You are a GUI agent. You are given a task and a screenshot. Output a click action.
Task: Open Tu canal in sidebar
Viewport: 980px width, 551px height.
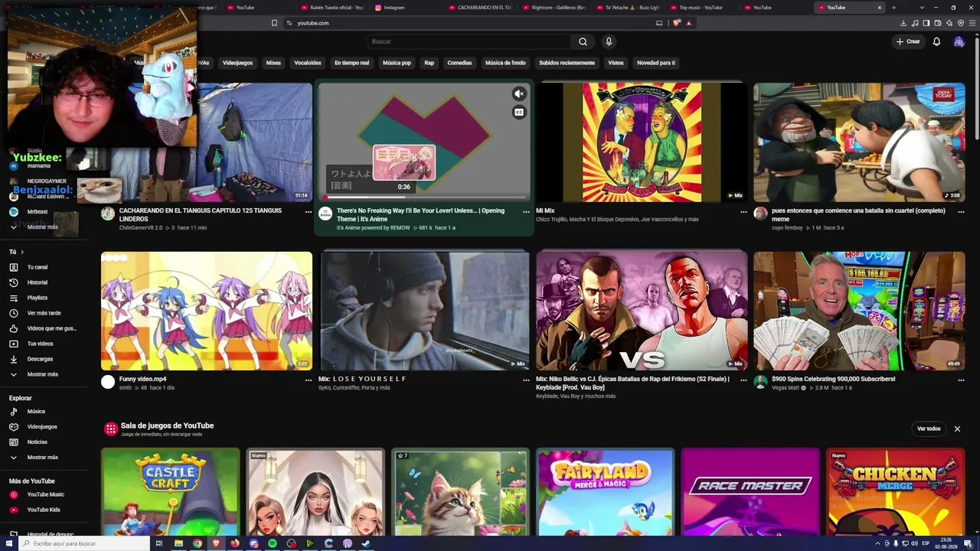pyautogui.click(x=44, y=267)
